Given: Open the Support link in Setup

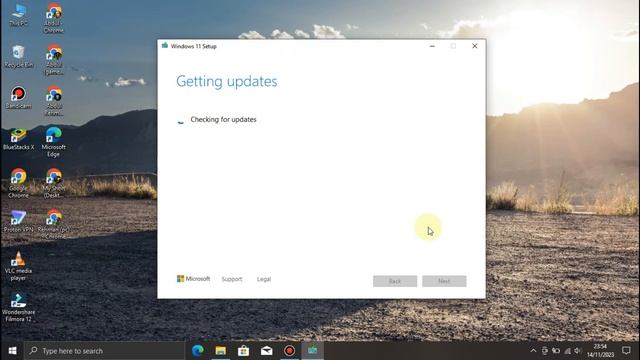Looking at the screenshot, I should pyautogui.click(x=232, y=279).
